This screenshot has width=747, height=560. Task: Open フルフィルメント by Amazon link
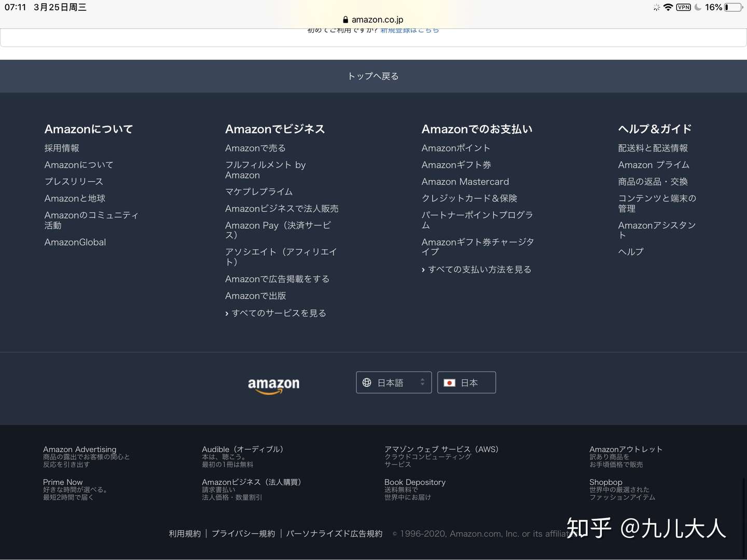pos(266,170)
